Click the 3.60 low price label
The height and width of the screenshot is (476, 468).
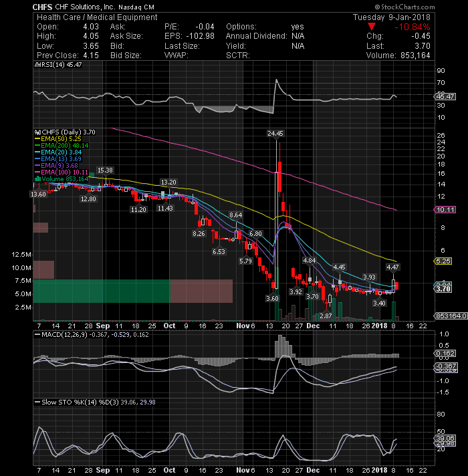coord(272,299)
